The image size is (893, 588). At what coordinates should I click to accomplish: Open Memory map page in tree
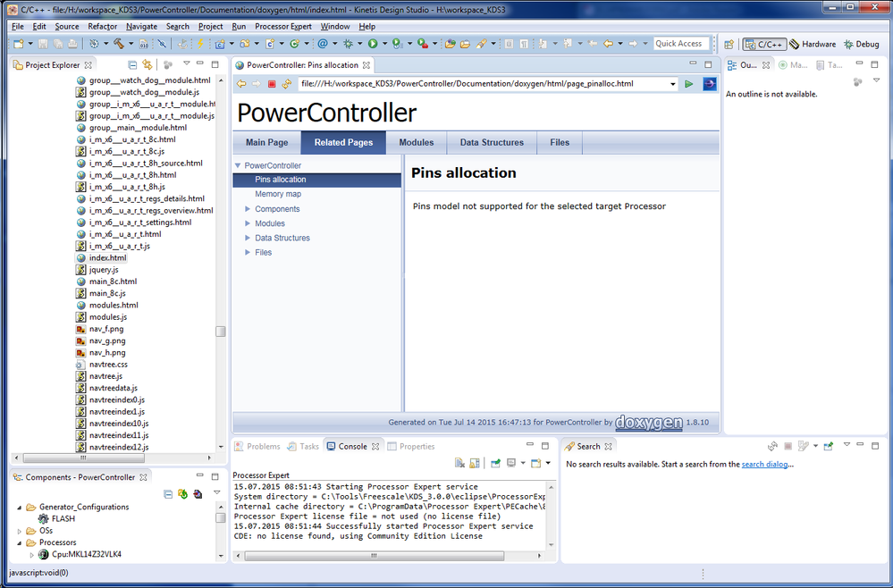[278, 194]
